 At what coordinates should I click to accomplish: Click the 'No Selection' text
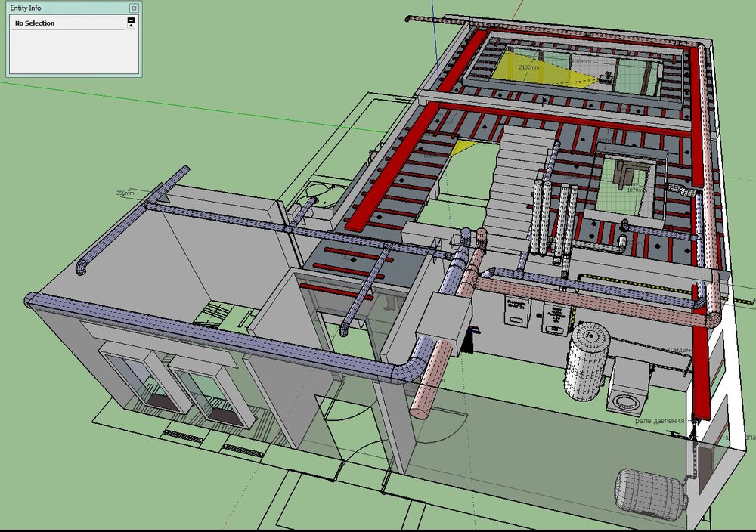[35, 23]
